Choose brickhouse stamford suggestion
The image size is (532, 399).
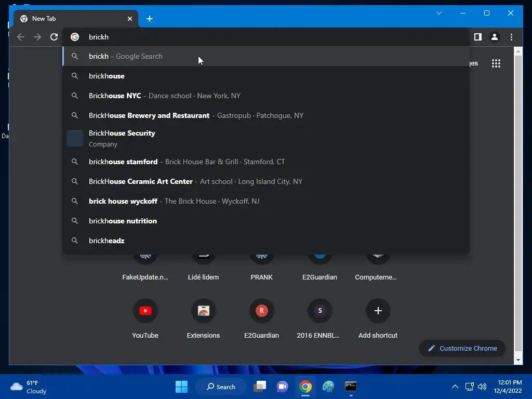pos(266,162)
